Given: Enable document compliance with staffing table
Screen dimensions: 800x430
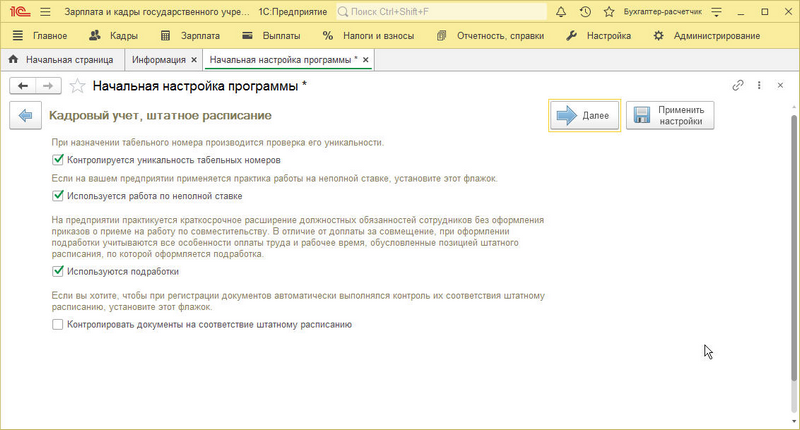Looking at the screenshot, I should pyautogui.click(x=57, y=325).
